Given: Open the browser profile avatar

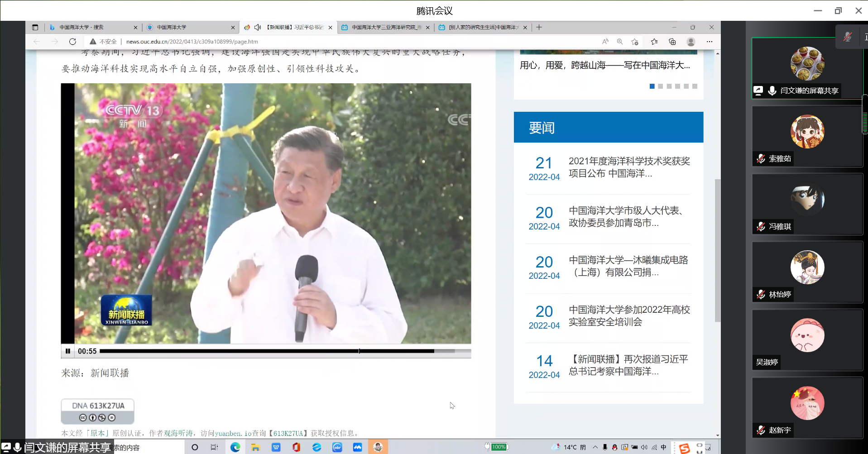Looking at the screenshot, I should point(691,42).
